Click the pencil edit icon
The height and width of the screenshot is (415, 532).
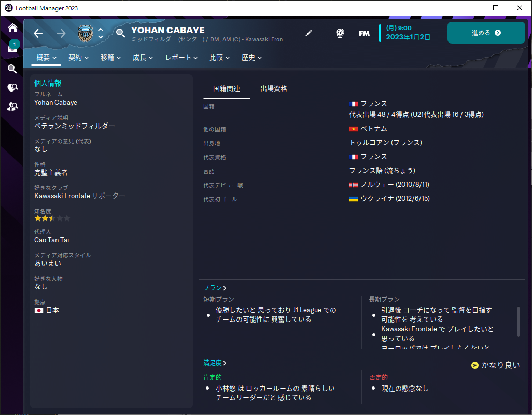tap(309, 33)
